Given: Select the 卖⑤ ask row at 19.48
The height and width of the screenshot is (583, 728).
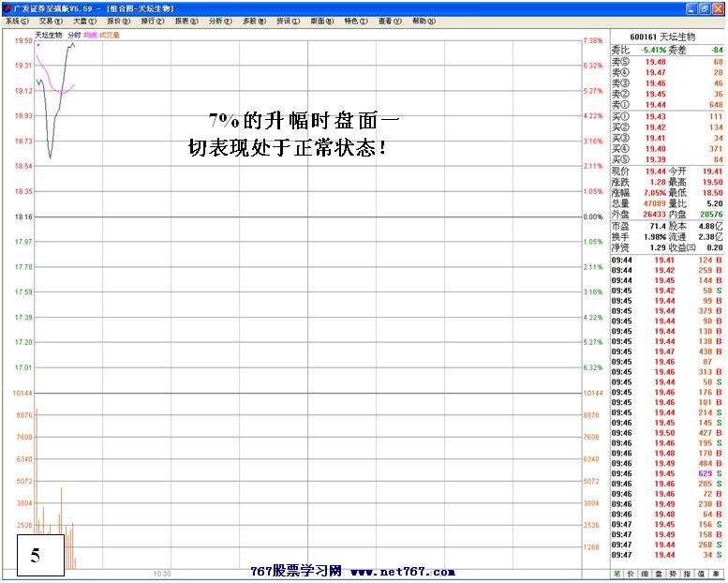Looking at the screenshot, I should pyautogui.click(x=667, y=62).
